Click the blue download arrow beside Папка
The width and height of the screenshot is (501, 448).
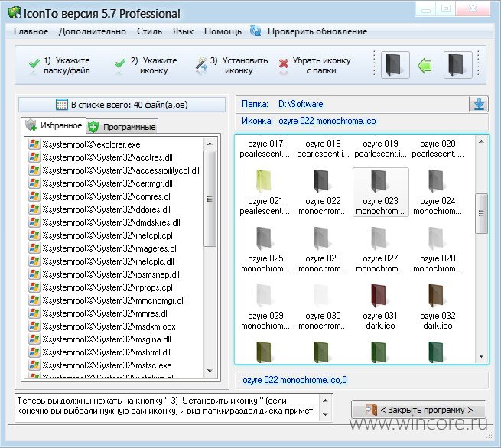click(x=479, y=104)
